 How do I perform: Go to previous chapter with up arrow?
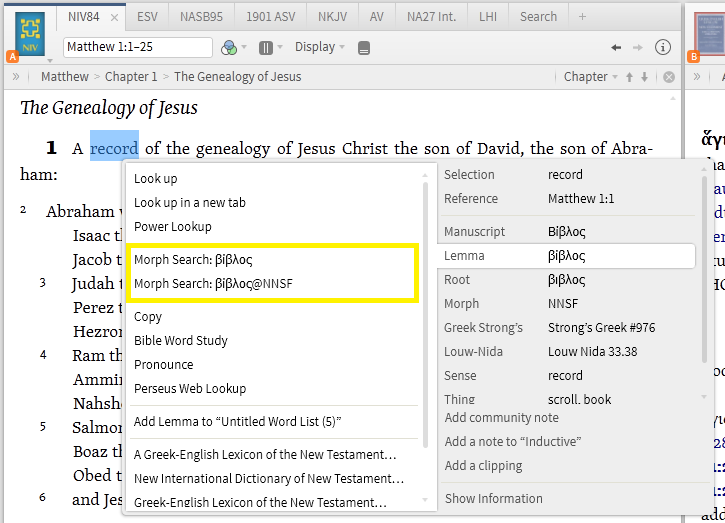(629, 77)
